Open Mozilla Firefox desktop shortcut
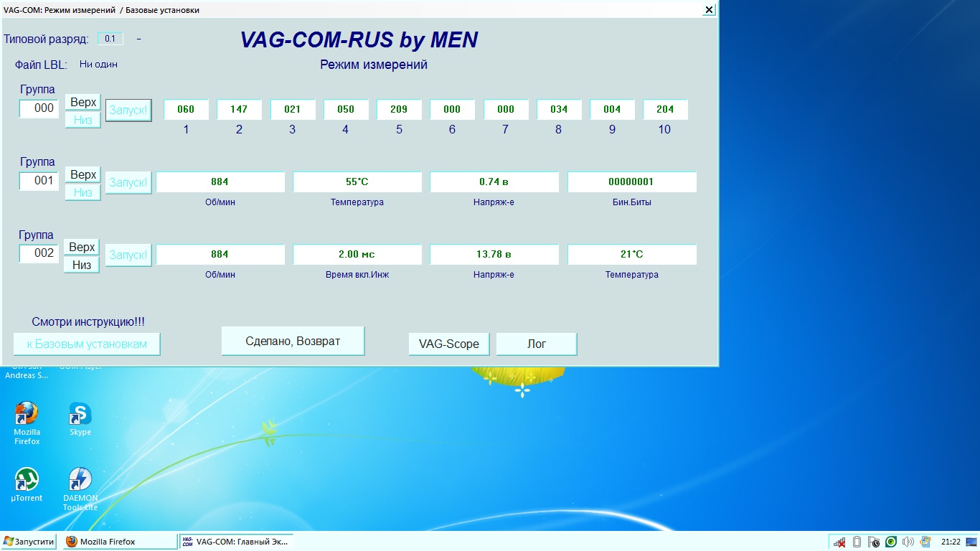980x551 pixels. click(27, 423)
